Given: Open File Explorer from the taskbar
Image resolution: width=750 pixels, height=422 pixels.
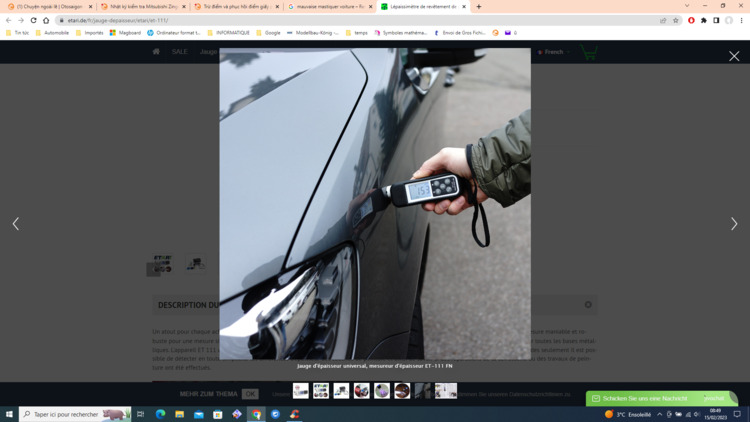Looking at the screenshot, I should (179, 414).
